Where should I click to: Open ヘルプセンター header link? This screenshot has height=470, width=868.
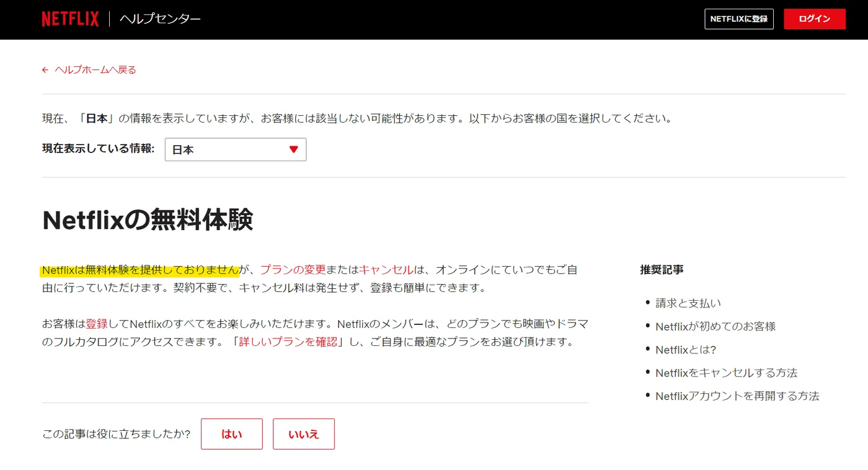pyautogui.click(x=160, y=19)
